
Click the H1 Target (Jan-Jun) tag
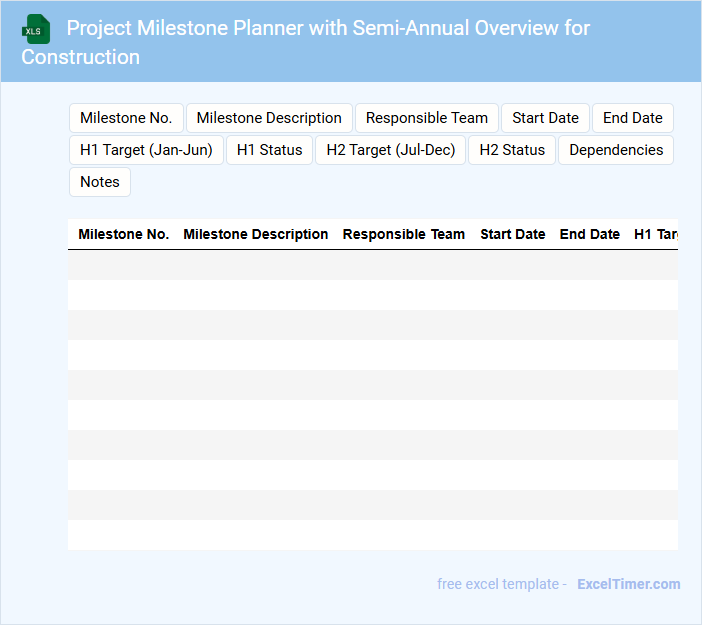pos(146,150)
